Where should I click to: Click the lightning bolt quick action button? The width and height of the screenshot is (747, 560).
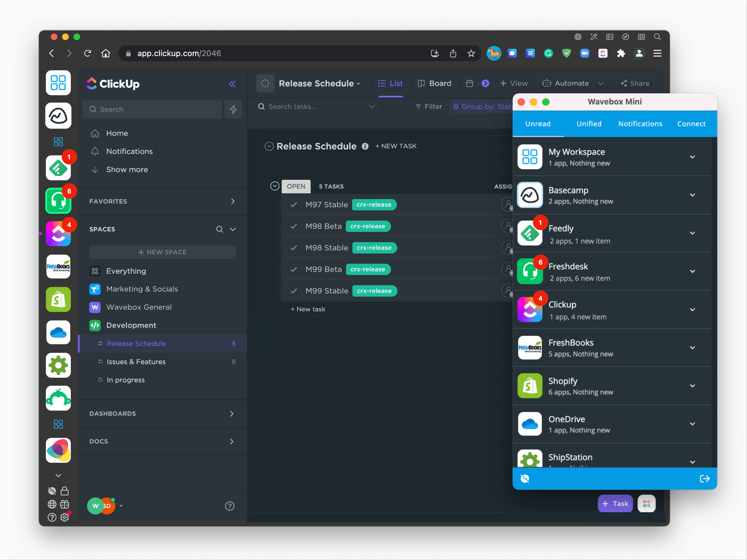233,109
